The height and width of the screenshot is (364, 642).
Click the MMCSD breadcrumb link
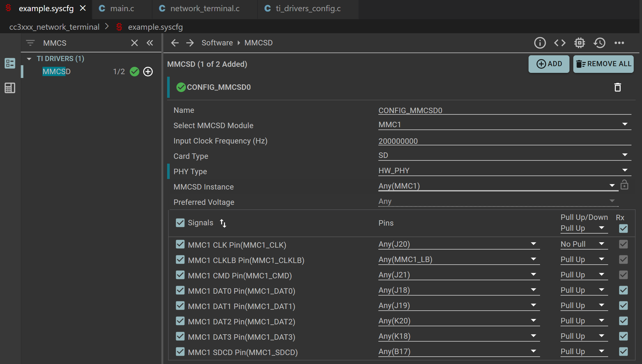pyautogui.click(x=259, y=43)
